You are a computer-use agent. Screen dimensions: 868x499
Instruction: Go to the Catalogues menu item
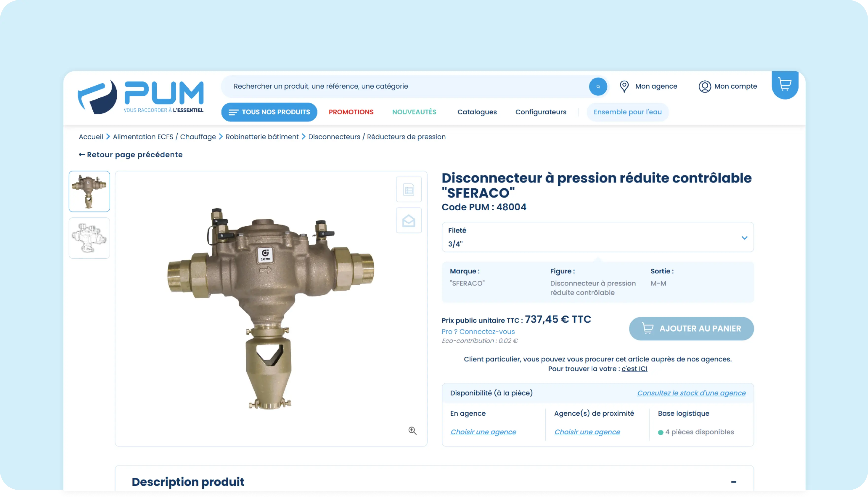[x=477, y=112]
